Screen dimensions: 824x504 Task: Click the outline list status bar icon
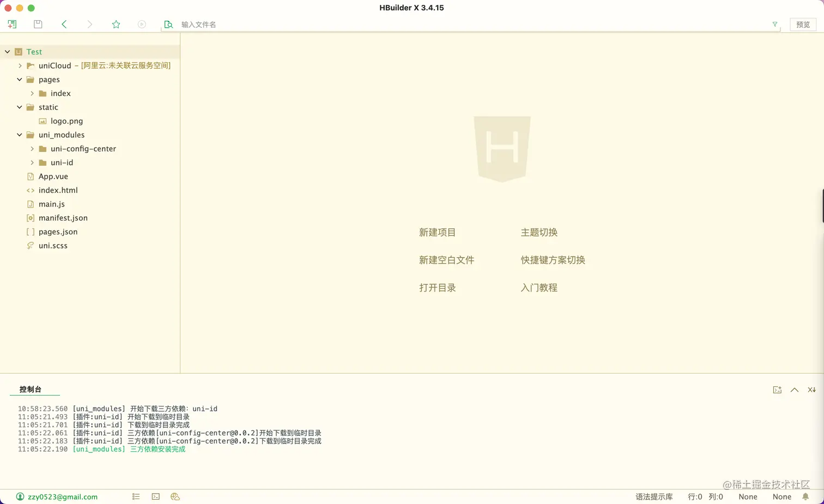pos(136,497)
